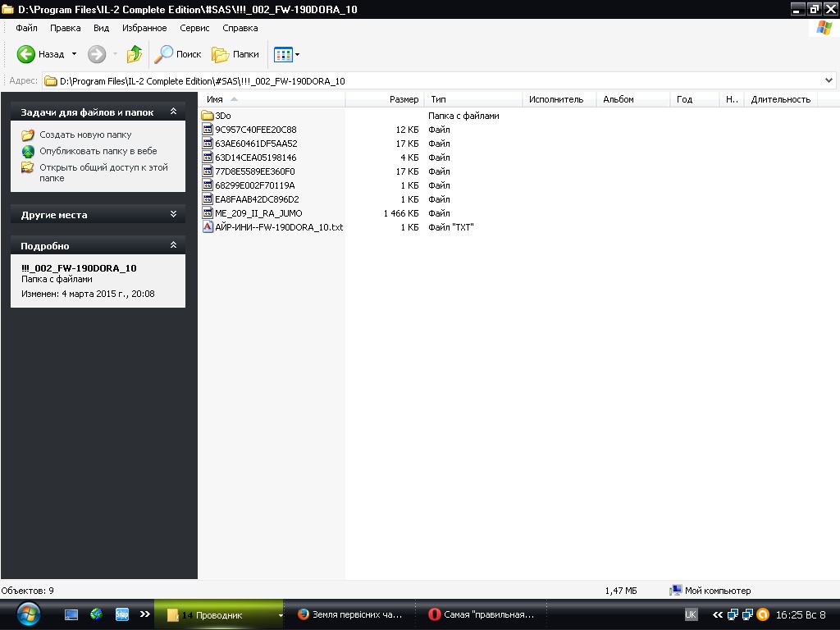Click the Альбом column header

[633, 99]
